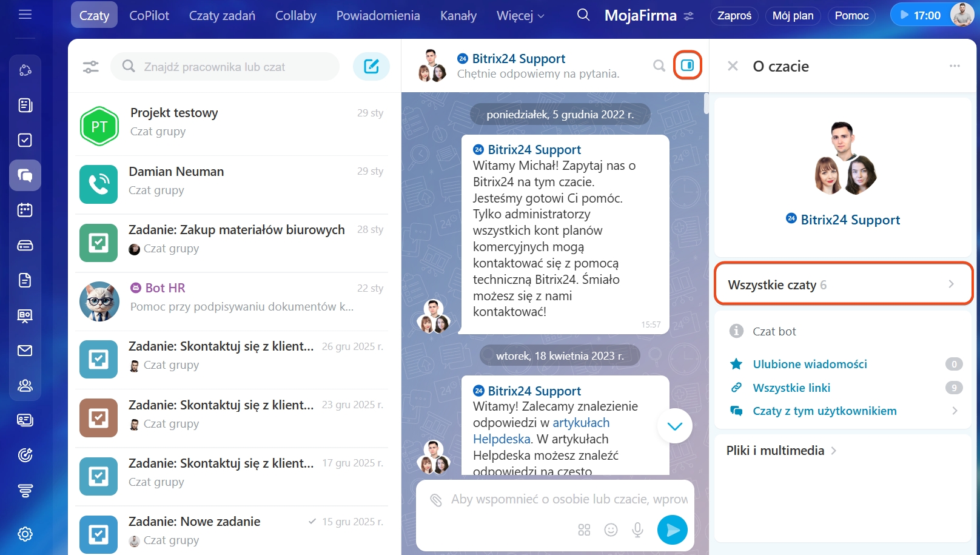Toggle the hamburger main menu
The width and height of the screenshot is (980, 555).
(x=25, y=15)
